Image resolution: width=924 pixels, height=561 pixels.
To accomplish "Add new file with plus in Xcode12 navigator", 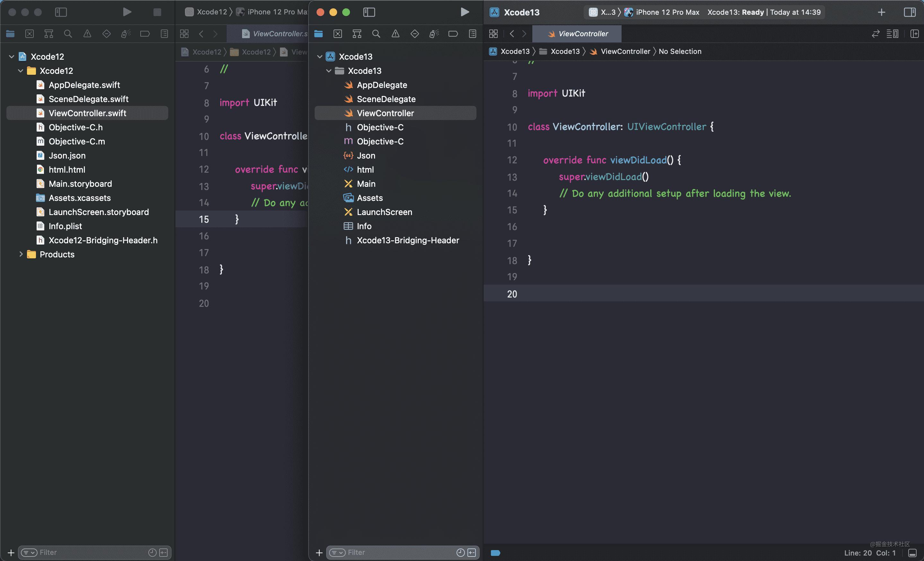I will [x=11, y=552].
